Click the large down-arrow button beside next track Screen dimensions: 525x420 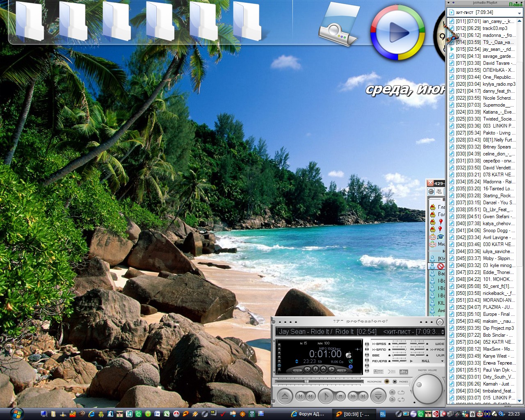point(378,396)
